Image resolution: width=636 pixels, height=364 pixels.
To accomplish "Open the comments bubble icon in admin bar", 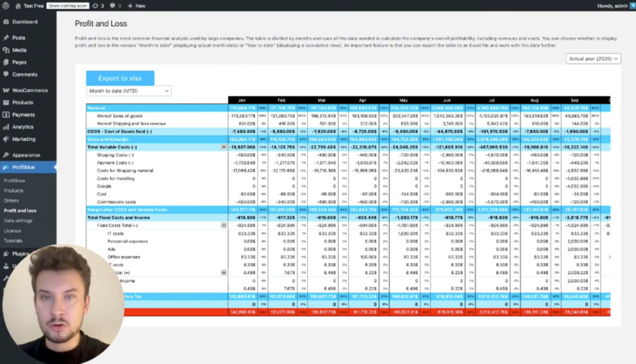I will coord(112,6).
